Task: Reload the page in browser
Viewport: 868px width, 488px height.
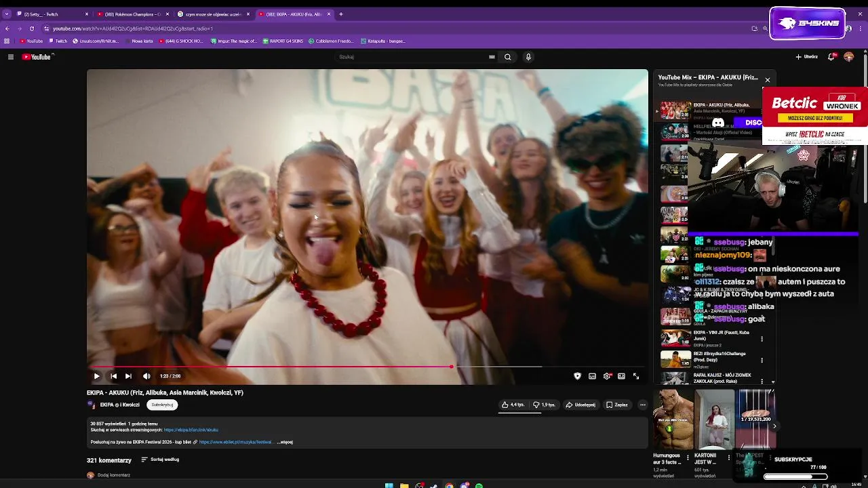Action: tap(32, 28)
